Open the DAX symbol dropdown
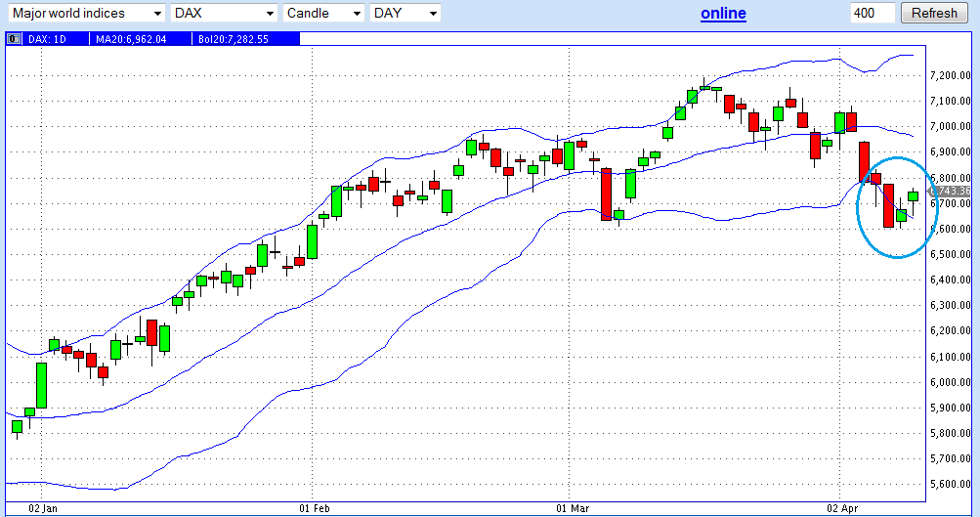 tap(224, 13)
